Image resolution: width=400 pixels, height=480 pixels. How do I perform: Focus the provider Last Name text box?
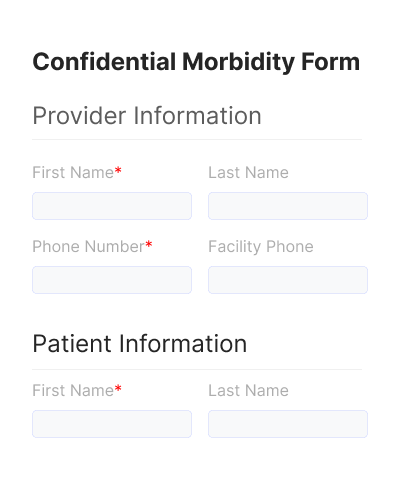(x=288, y=206)
